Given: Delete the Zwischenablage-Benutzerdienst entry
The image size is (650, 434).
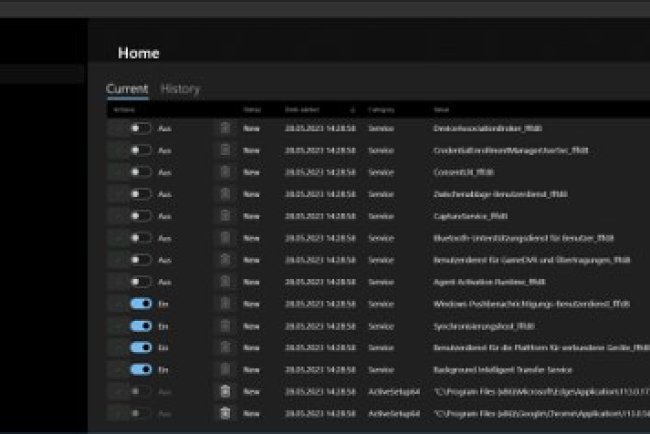Looking at the screenshot, I should [x=225, y=194].
